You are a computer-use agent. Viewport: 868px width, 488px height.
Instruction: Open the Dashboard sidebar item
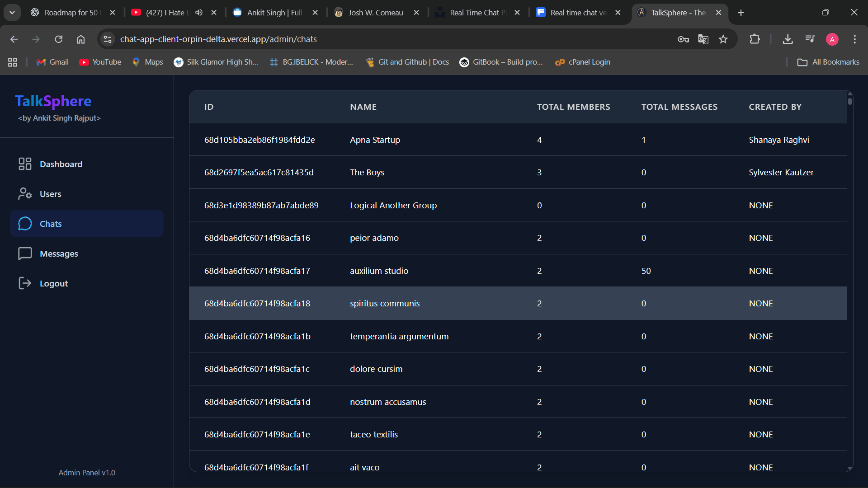point(61,164)
